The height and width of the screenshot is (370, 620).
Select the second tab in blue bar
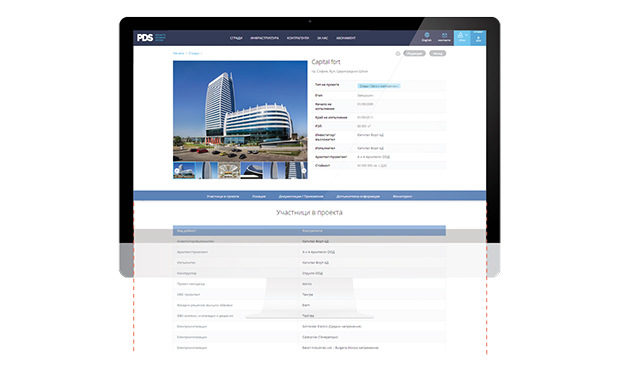point(259,196)
